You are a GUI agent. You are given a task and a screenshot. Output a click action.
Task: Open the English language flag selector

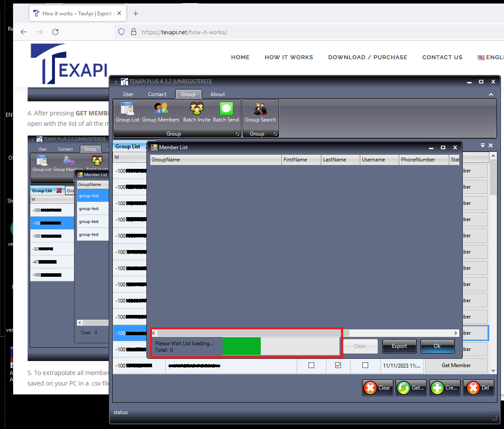[490, 57]
